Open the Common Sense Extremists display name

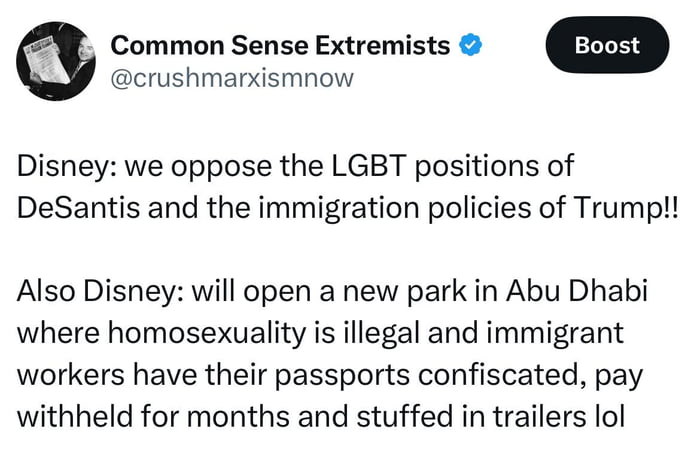(279, 45)
